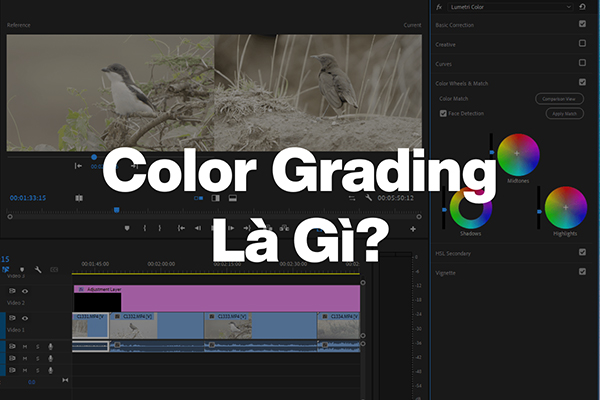
Task: Select the Adjustment Layer clip
Action: point(217,298)
